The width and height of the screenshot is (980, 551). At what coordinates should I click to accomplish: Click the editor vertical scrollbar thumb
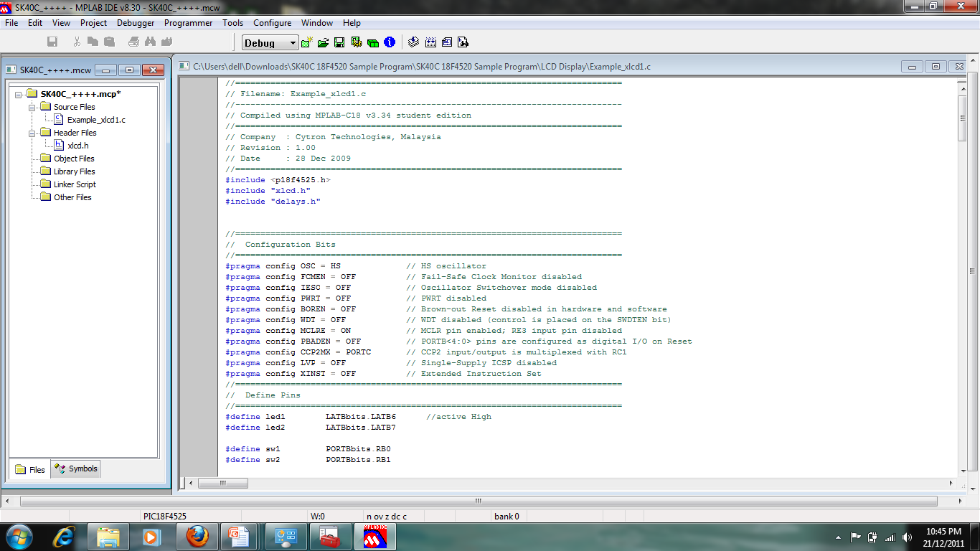[x=962, y=117]
